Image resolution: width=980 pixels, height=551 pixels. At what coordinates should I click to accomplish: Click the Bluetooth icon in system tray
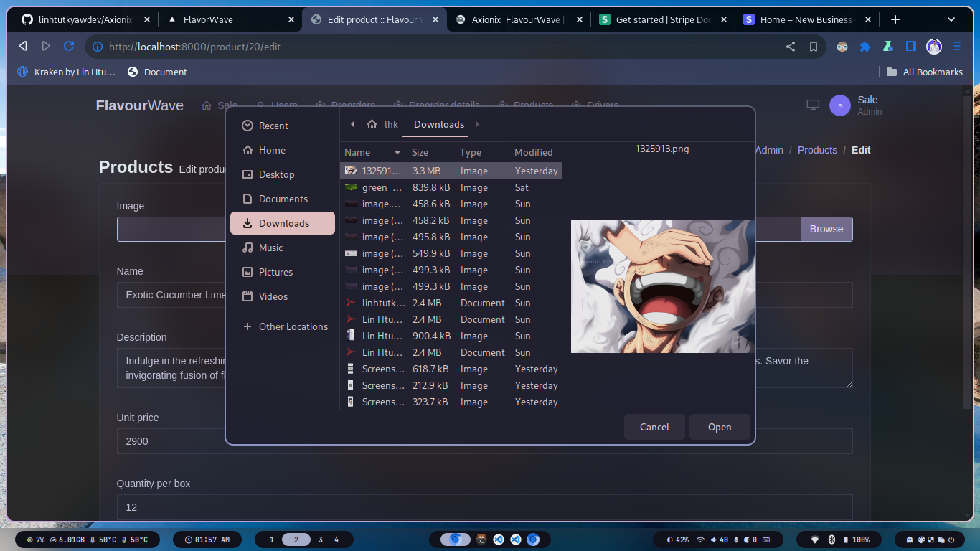coord(831,540)
